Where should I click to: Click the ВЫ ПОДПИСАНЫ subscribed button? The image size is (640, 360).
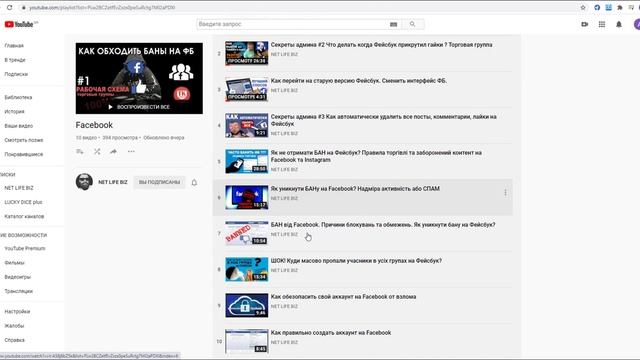point(159,182)
